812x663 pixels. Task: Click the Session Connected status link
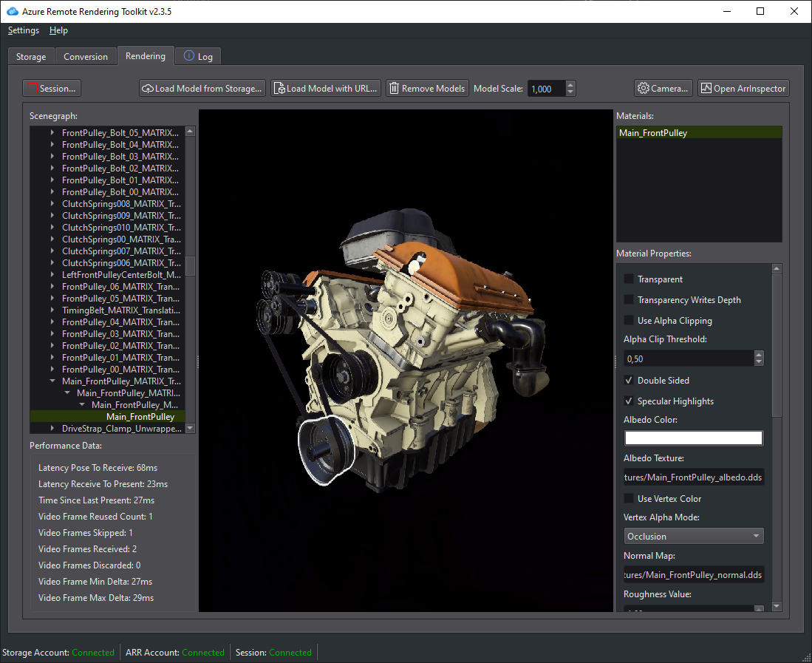tap(290, 652)
